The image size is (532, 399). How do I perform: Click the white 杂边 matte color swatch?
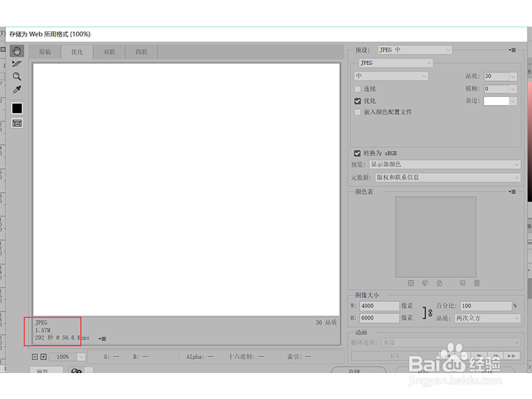click(496, 101)
